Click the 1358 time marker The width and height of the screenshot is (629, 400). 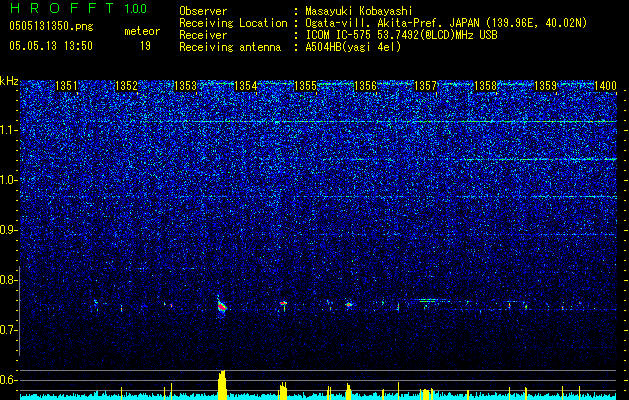485,86
